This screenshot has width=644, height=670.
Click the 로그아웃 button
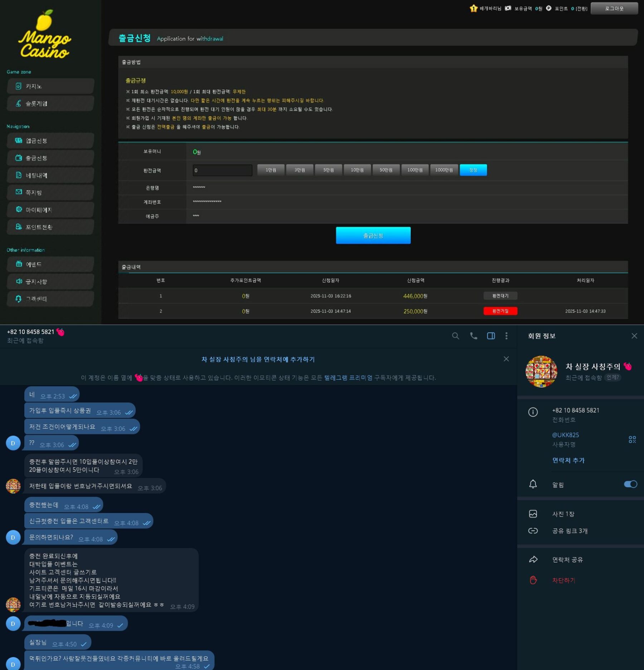click(614, 8)
